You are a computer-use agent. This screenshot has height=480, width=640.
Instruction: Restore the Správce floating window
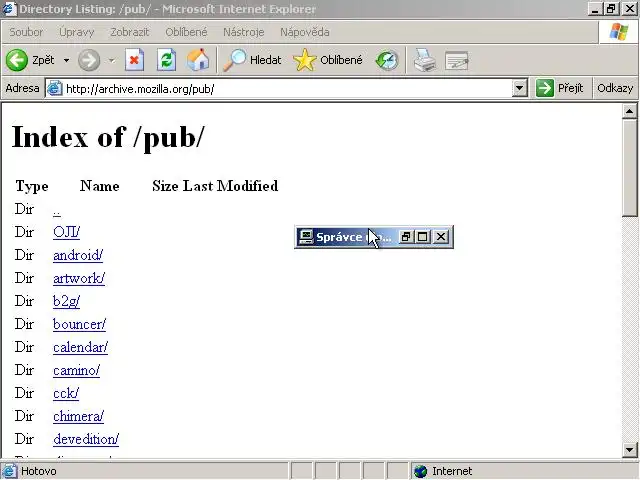pyautogui.click(x=405, y=237)
